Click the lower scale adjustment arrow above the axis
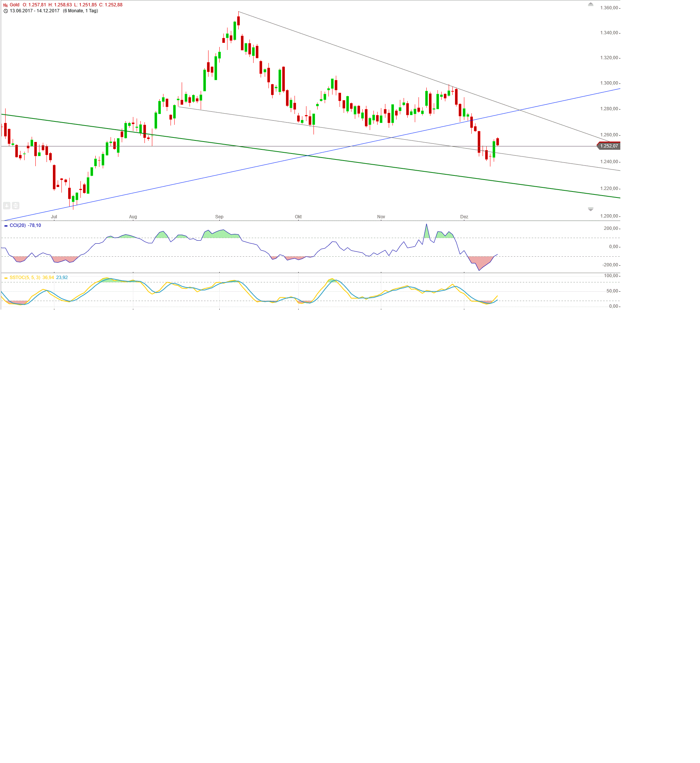This screenshot has height=763, width=700. coord(591,209)
